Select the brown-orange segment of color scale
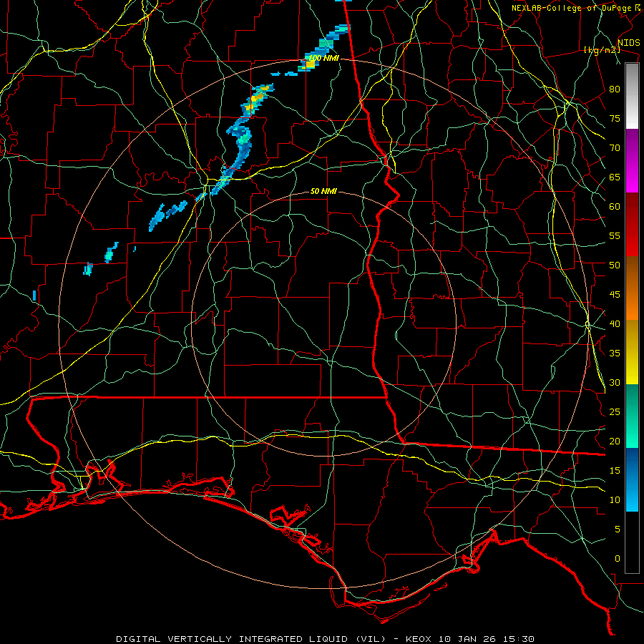Image resolution: width=644 pixels, height=644 pixels. click(633, 288)
